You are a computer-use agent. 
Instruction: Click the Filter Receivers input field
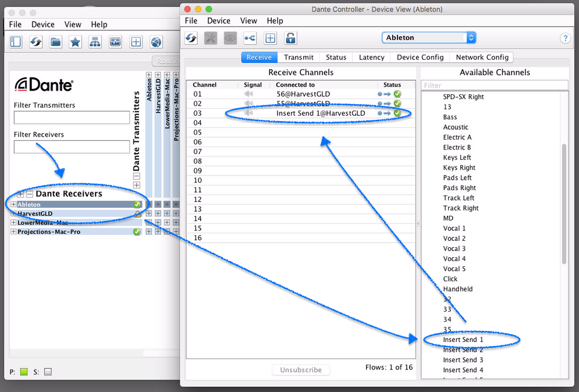pyautogui.click(x=72, y=147)
